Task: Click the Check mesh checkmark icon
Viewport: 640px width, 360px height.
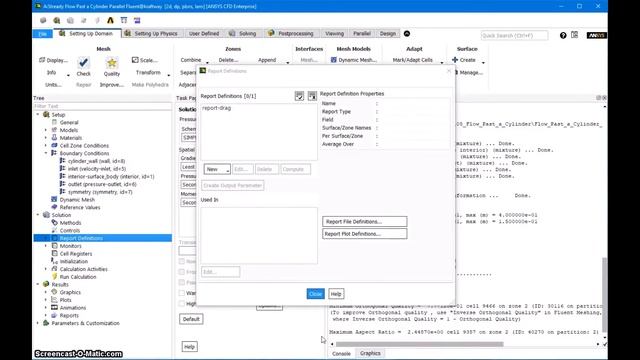Action: (83, 62)
